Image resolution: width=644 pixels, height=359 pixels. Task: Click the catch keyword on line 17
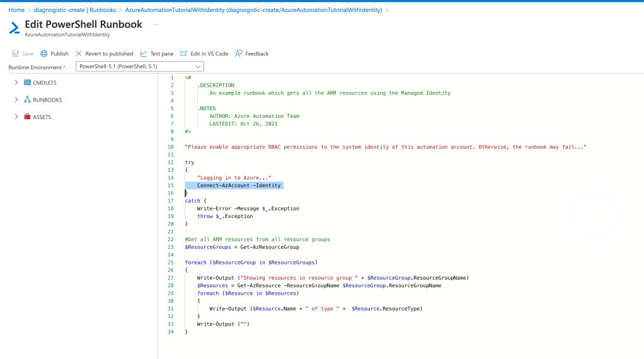click(192, 201)
